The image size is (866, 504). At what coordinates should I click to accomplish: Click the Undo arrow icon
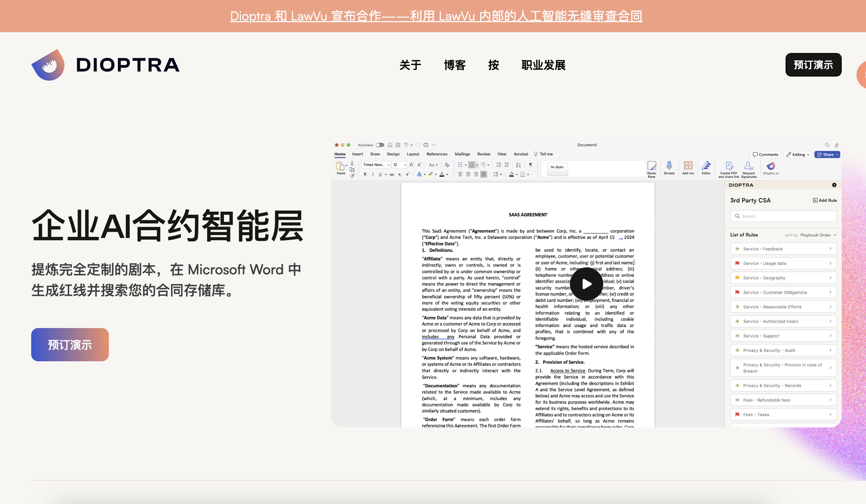(x=406, y=145)
